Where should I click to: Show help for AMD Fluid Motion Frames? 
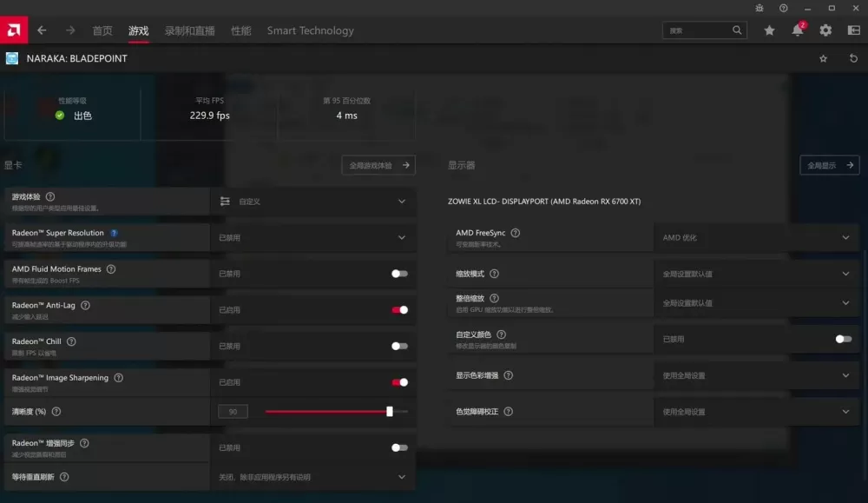point(111,269)
